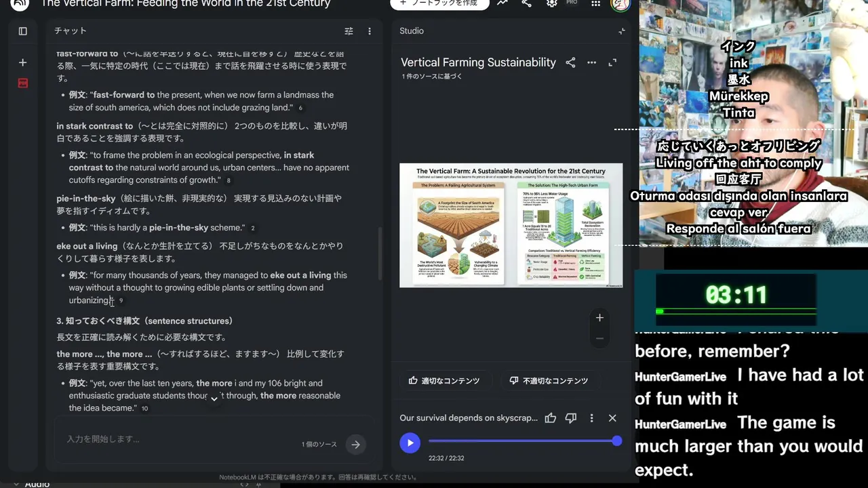This screenshot has height=488, width=868.
Task: Click the chat panel scrollbar
Action: 380,254
